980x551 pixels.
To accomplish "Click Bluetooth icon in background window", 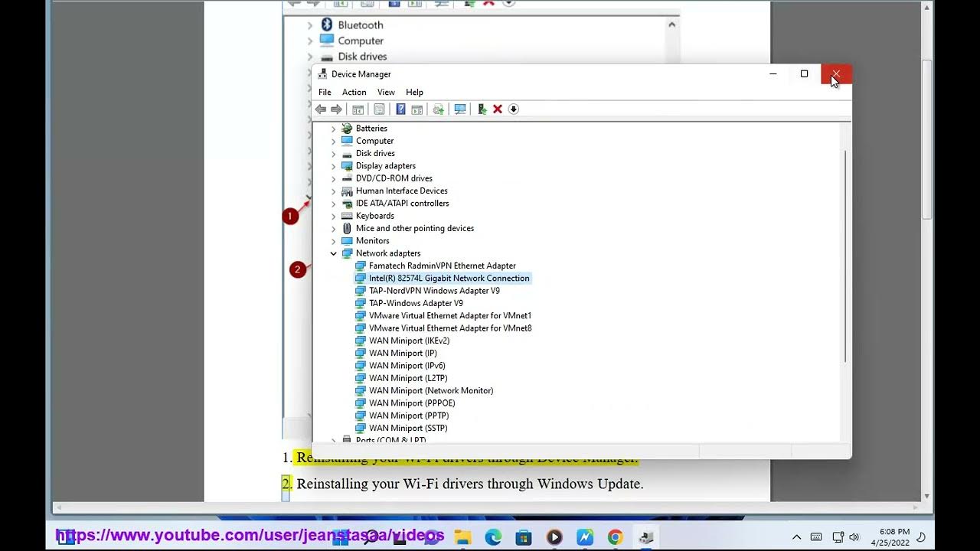I will [x=327, y=24].
